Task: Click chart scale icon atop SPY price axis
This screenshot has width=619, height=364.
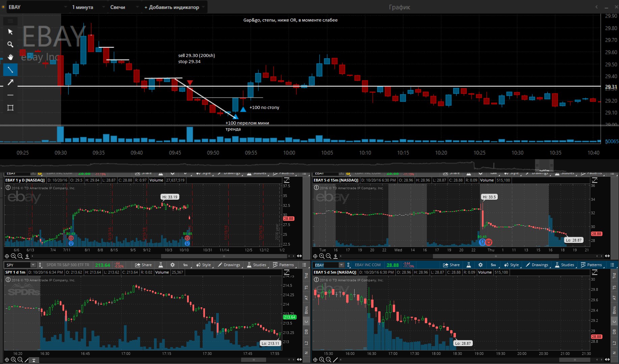Action: [x=287, y=272]
